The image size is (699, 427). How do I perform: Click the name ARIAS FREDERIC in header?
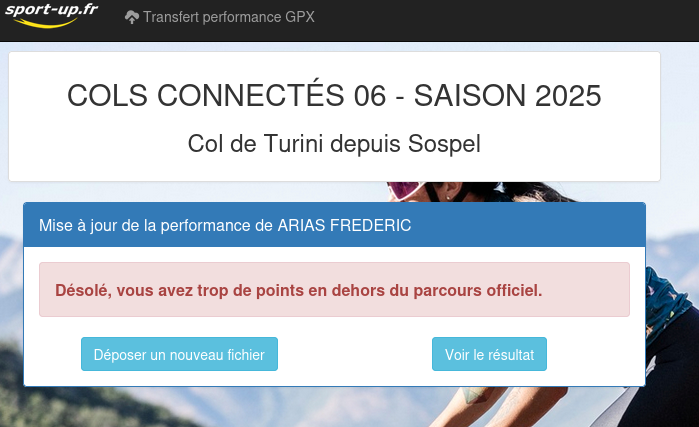click(345, 226)
